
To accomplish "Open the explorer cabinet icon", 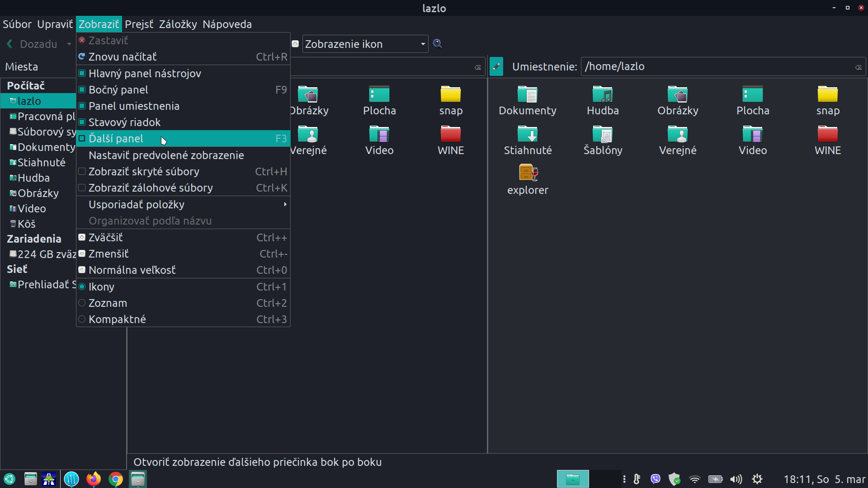I will point(528,173).
